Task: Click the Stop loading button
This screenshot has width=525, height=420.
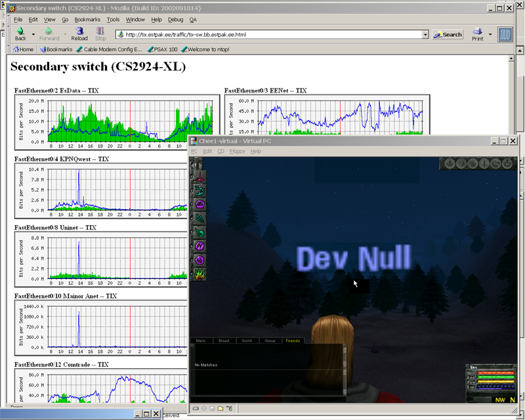Action: pyautogui.click(x=100, y=34)
